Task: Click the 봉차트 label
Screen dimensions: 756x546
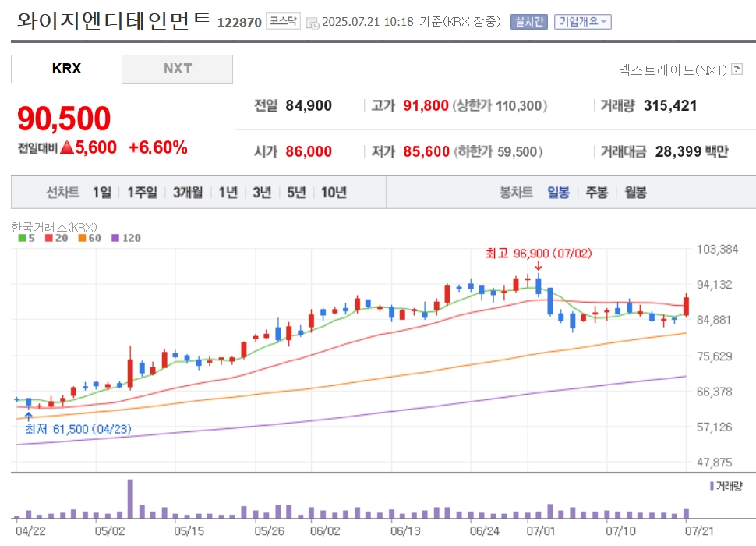Action: click(x=516, y=193)
